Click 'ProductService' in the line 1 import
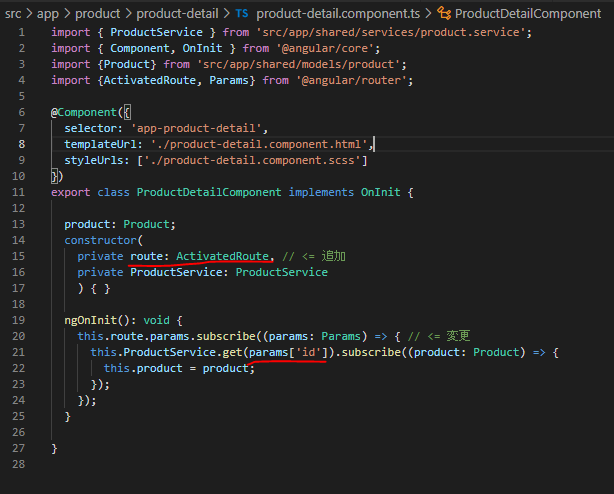Screen dimensions: 614x494 click(x=156, y=32)
